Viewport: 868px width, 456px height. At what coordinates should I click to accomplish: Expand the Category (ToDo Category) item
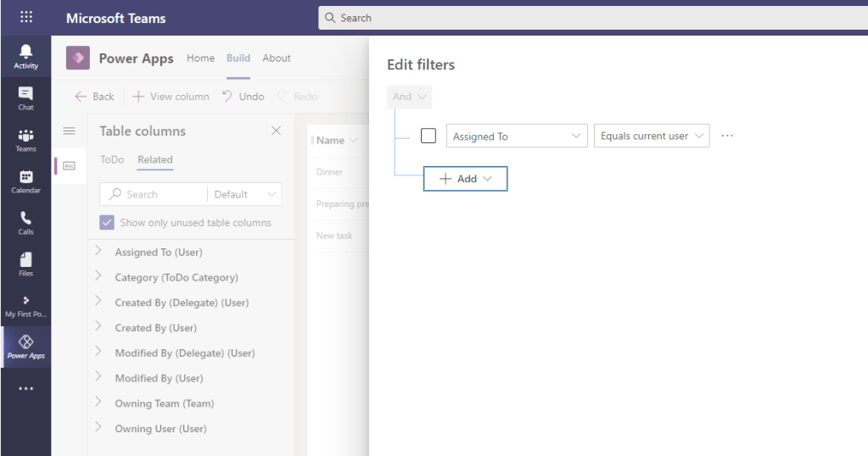coord(98,276)
